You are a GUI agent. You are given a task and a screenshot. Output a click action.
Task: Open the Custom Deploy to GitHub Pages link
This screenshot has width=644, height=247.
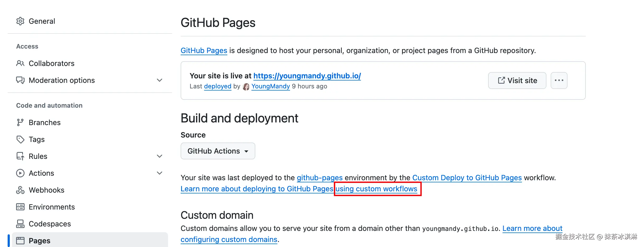(x=467, y=178)
